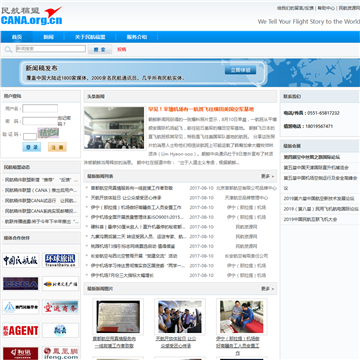Focus the news search text box
360x360 pixels.
pyautogui.click(x=51, y=49)
